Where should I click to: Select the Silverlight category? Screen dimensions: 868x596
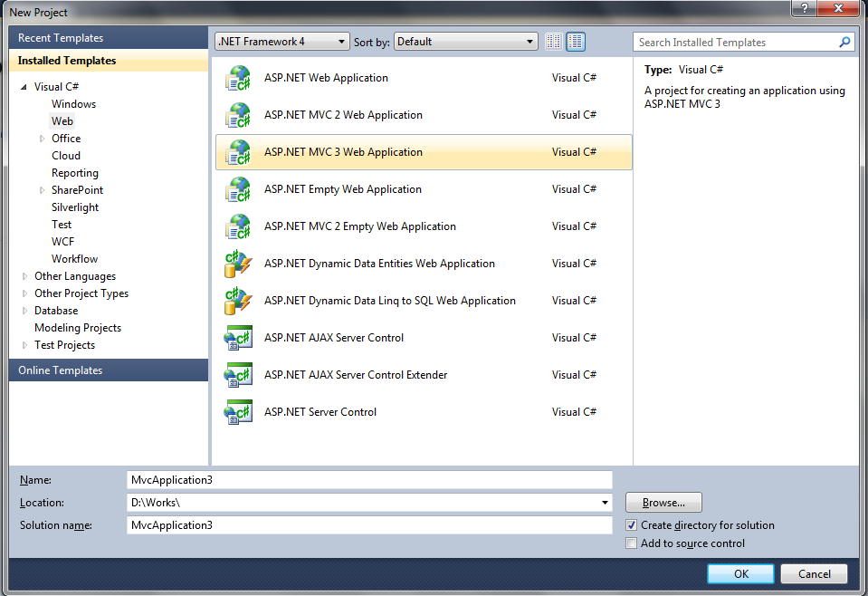[x=75, y=207]
